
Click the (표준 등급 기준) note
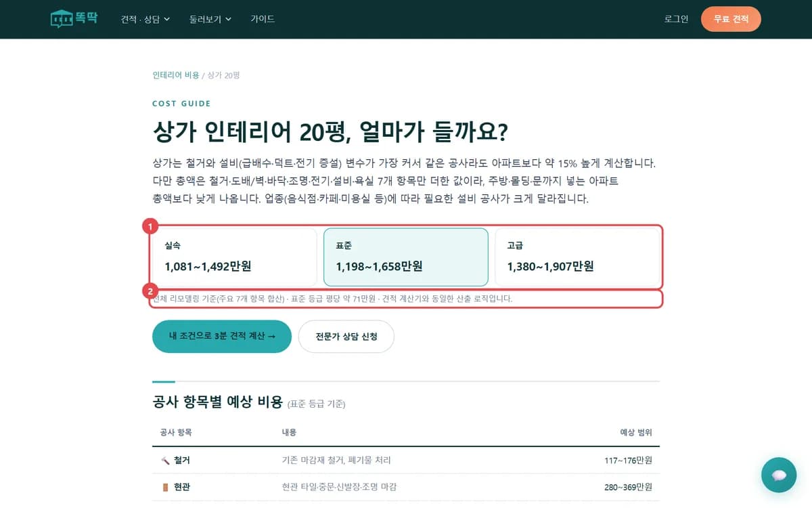317,404
